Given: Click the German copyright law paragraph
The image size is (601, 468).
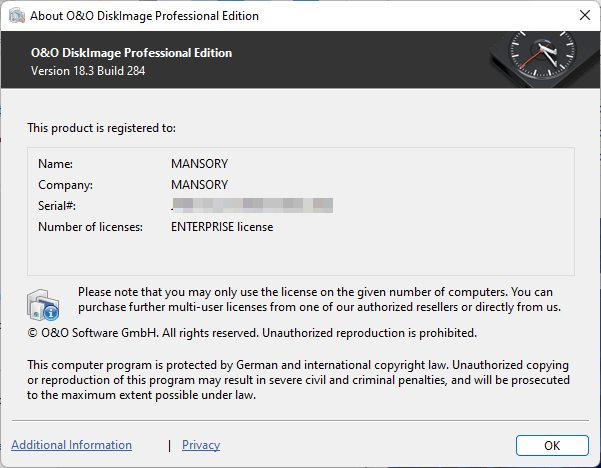Looking at the screenshot, I should (298, 380).
